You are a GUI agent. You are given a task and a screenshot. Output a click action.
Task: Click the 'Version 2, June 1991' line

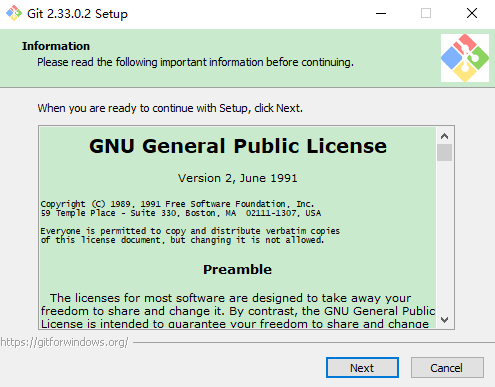238,178
